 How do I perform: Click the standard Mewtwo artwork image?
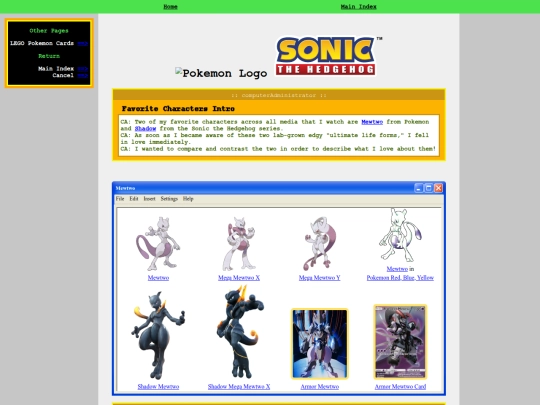pyautogui.click(x=158, y=243)
